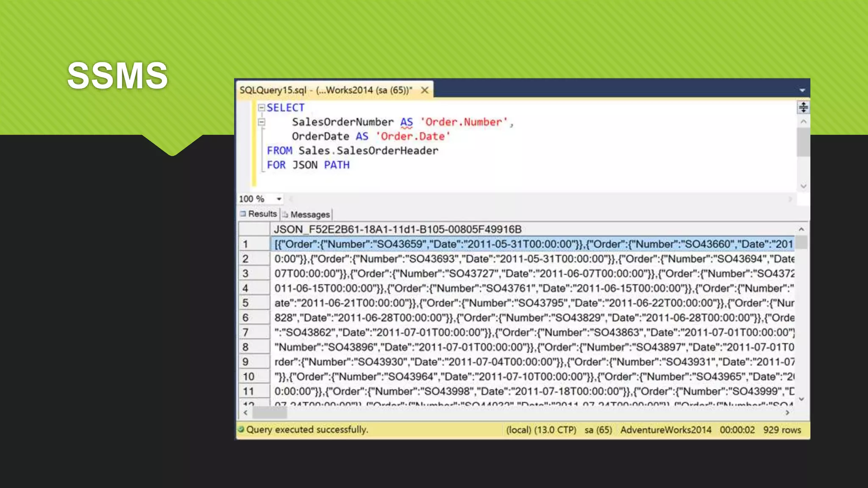Select result row 1 header
Image resolution: width=868 pixels, height=488 pixels.
click(x=254, y=244)
